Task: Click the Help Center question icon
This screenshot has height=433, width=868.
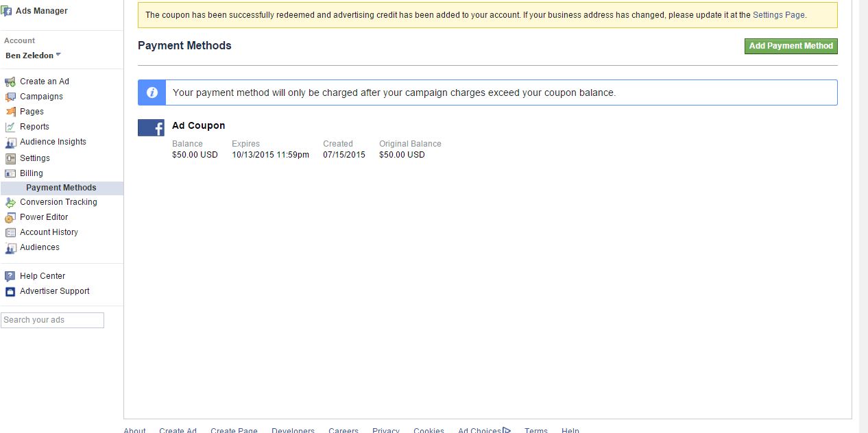Action: coord(10,277)
